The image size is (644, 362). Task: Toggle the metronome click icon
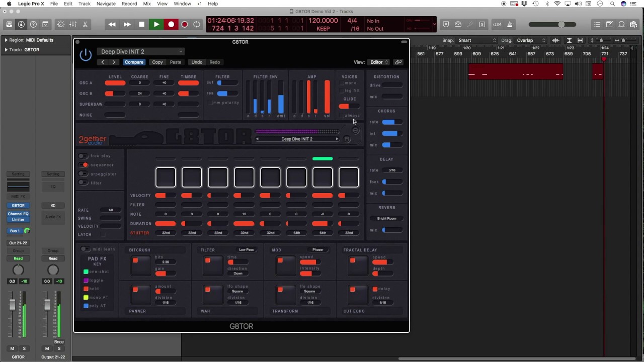[x=510, y=24]
